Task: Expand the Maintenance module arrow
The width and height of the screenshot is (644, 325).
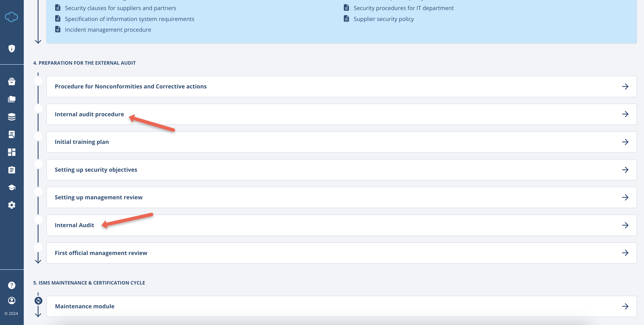Action: tap(625, 307)
